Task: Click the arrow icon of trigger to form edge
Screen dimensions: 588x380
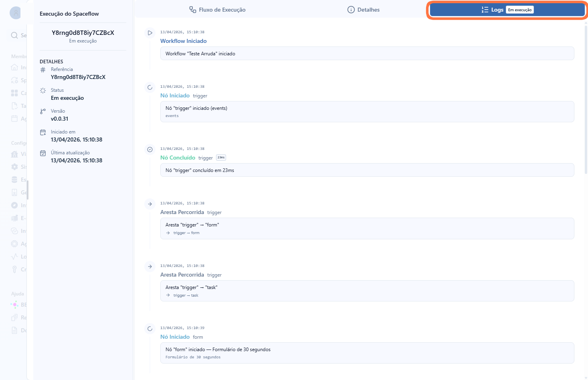Action: pos(150,204)
